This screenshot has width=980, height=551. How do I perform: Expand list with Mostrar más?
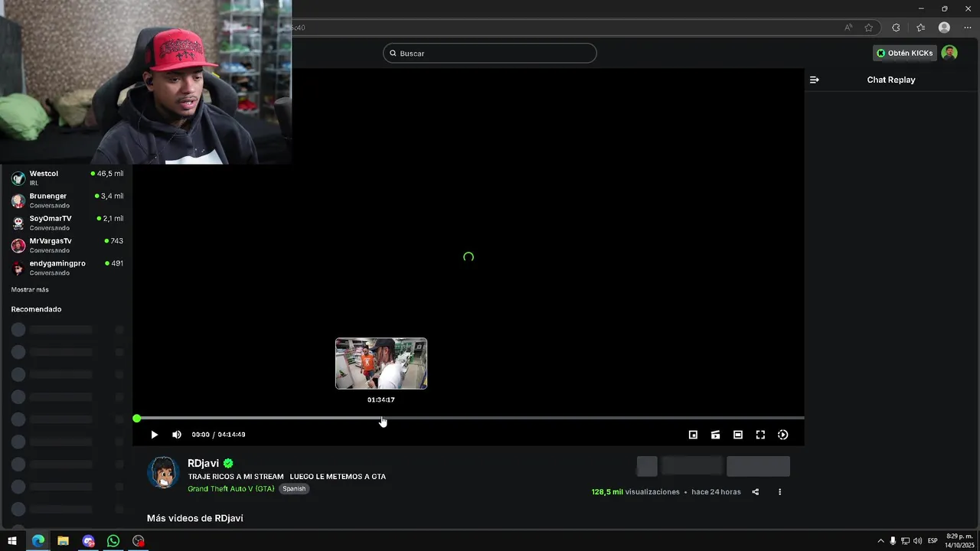(30, 290)
